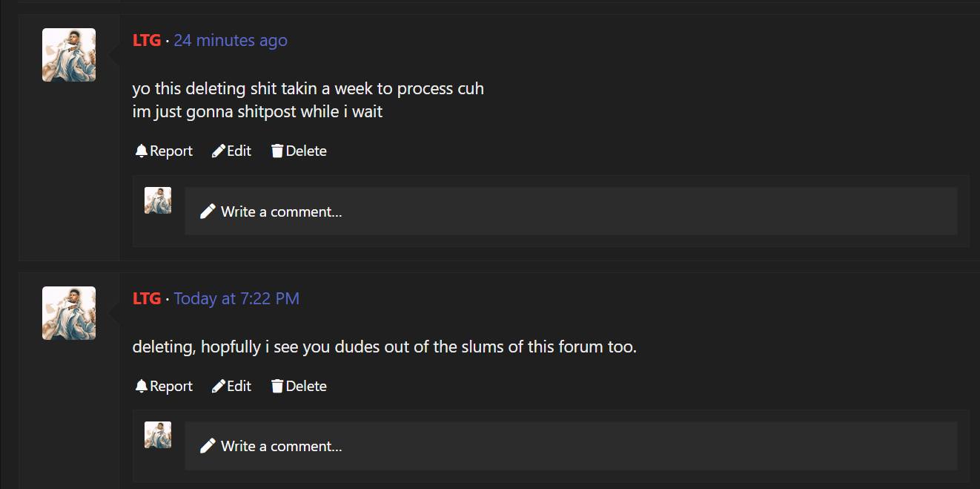The height and width of the screenshot is (489, 980).
Task: Open LTG's profile from the second post's username
Action: [147, 298]
